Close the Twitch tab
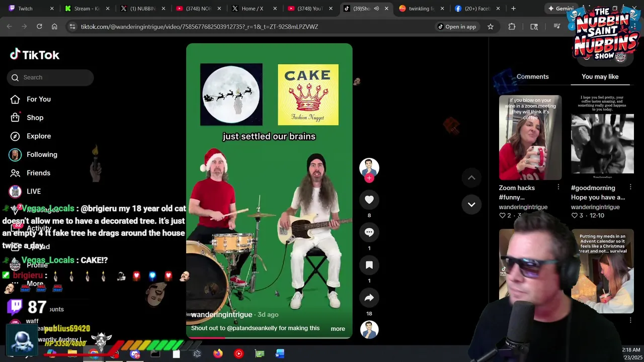644x362 pixels. 52,9
